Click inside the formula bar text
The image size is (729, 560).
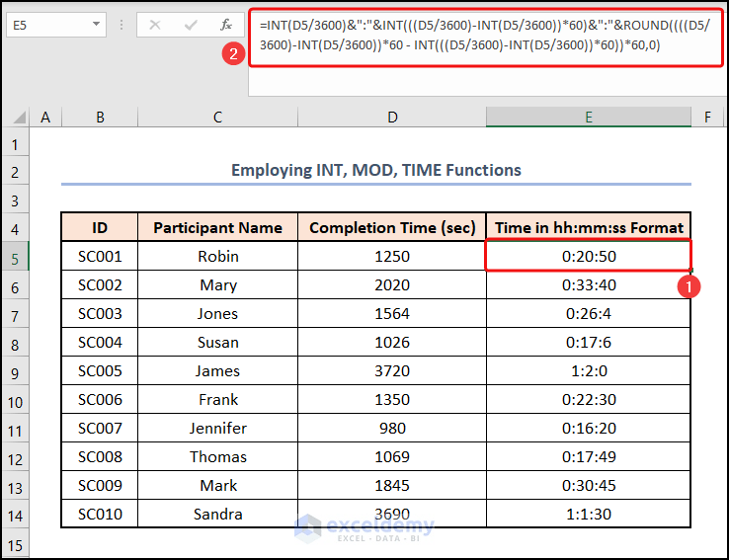click(x=484, y=36)
